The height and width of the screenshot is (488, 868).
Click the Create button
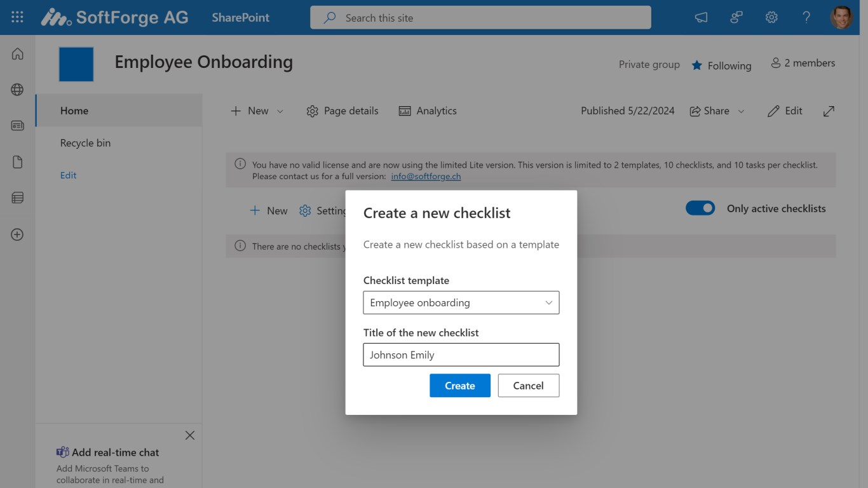(x=459, y=386)
